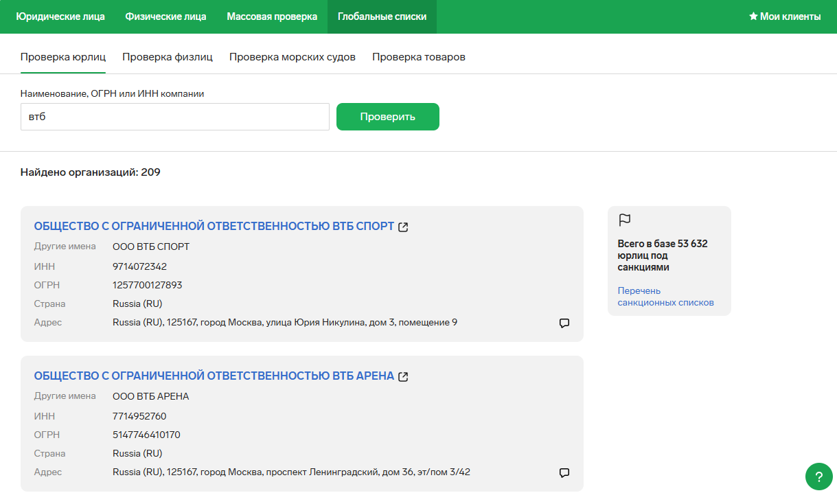Focus the company name search field containing втб
Image resolution: width=837 pixels, height=504 pixels.
point(175,117)
